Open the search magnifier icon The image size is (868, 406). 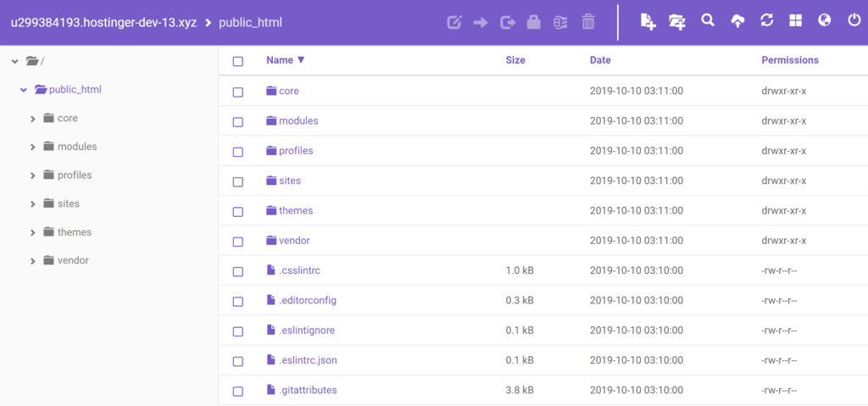click(708, 21)
